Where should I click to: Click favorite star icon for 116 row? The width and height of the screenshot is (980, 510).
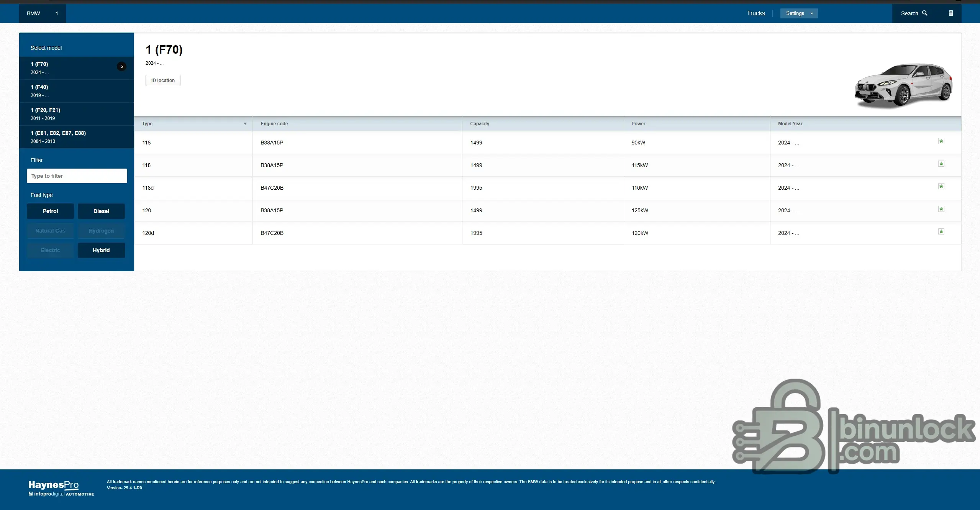click(941, 141)
